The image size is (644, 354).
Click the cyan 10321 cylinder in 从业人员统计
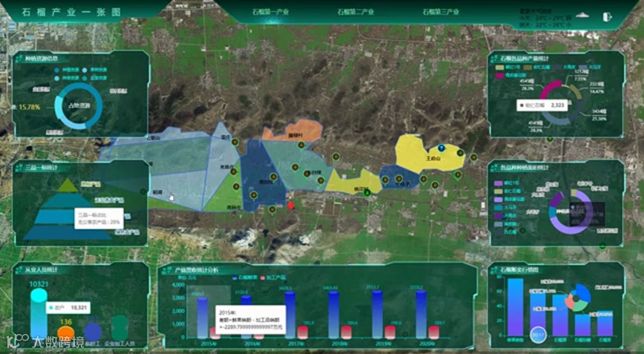pyautogui.click(x=39, y=313)
